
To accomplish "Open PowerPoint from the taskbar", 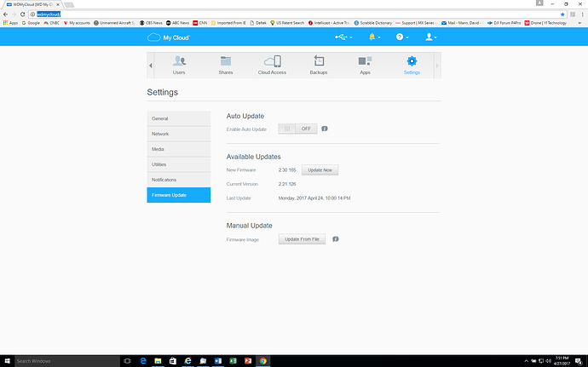I will click(248, 361).
